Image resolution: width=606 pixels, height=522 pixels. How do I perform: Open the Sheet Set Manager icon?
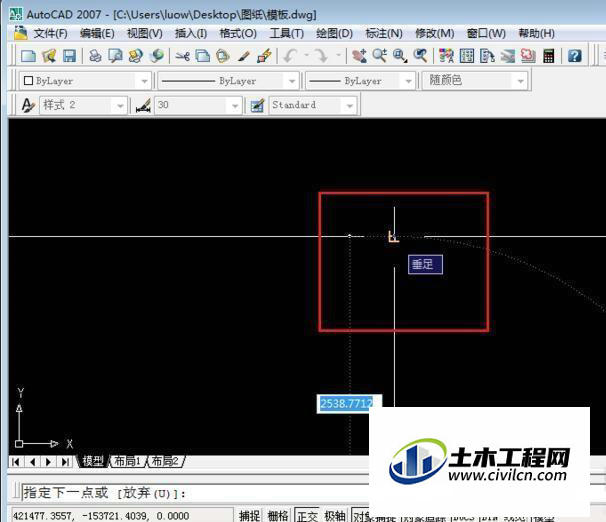pos(508,56)
